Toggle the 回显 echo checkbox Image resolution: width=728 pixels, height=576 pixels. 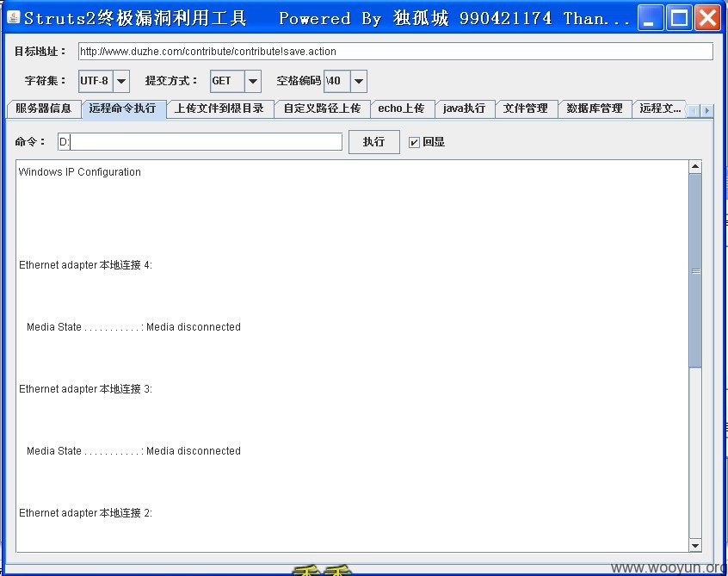[x=414, y=142]
